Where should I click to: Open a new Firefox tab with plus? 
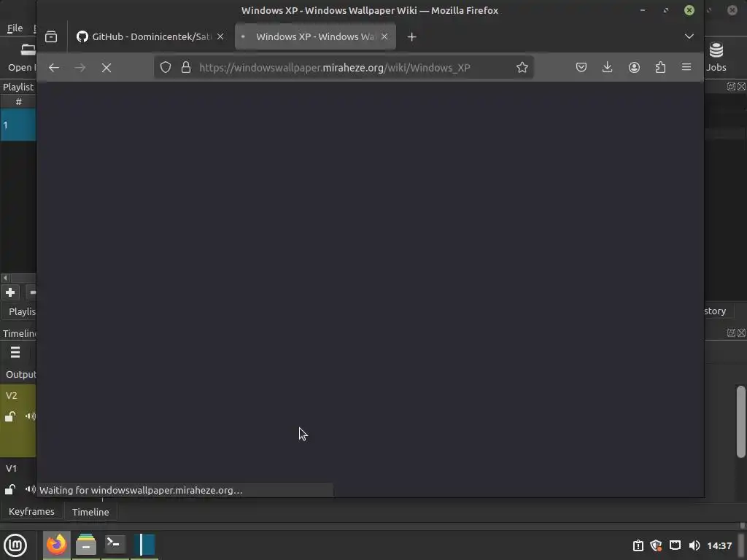pyautogui.click(x=412, y=36)
